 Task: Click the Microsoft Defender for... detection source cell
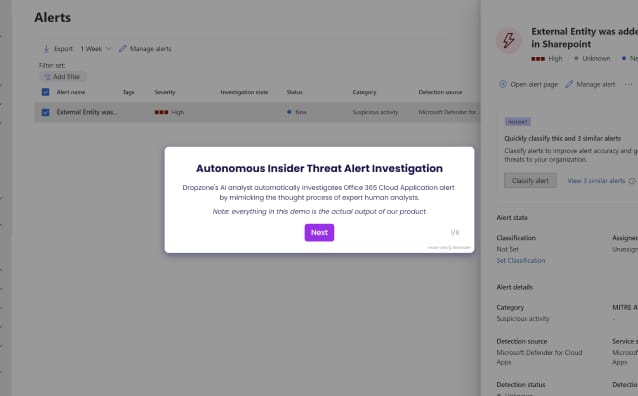click(x=448, y=112)
